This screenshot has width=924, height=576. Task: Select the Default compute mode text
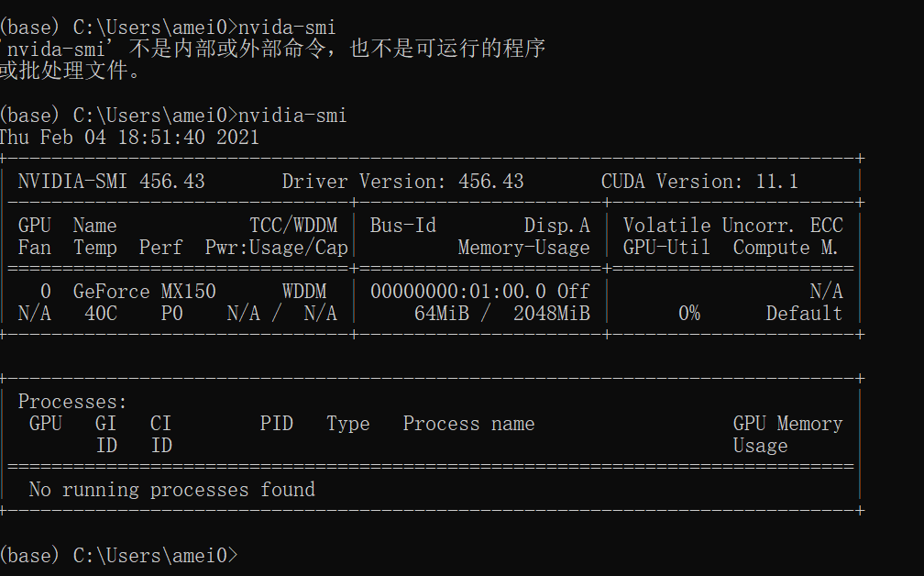[804, 313]
